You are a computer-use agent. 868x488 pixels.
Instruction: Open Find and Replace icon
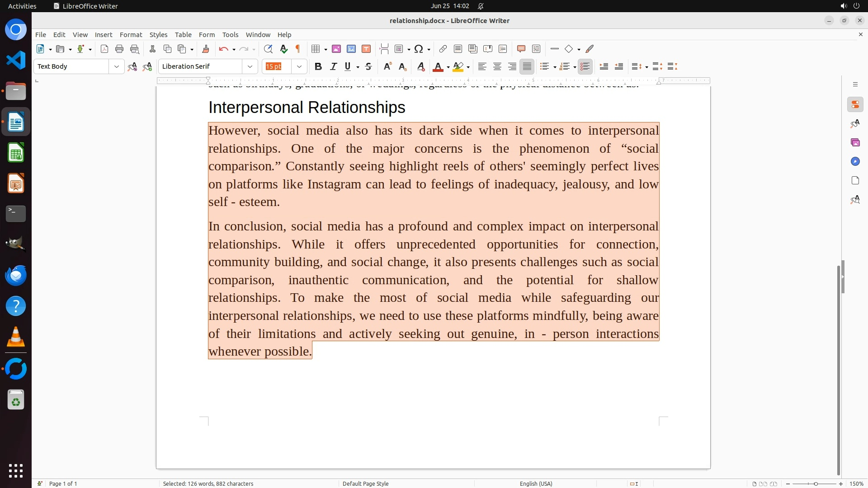(268, 49)
